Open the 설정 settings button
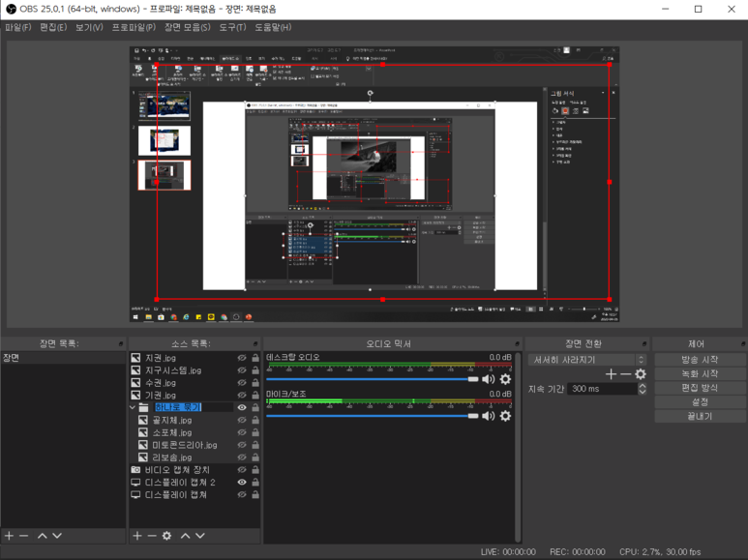 (x=700, y=402)
